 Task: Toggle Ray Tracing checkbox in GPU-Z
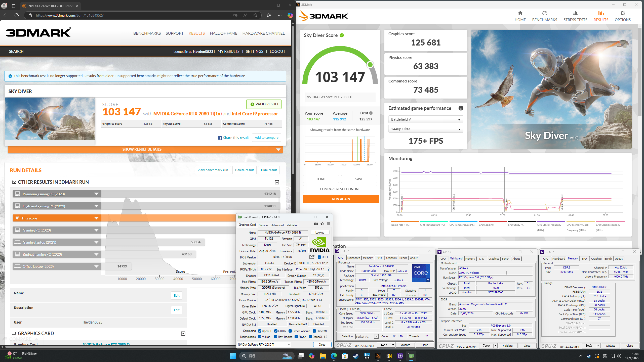[275, 337]
